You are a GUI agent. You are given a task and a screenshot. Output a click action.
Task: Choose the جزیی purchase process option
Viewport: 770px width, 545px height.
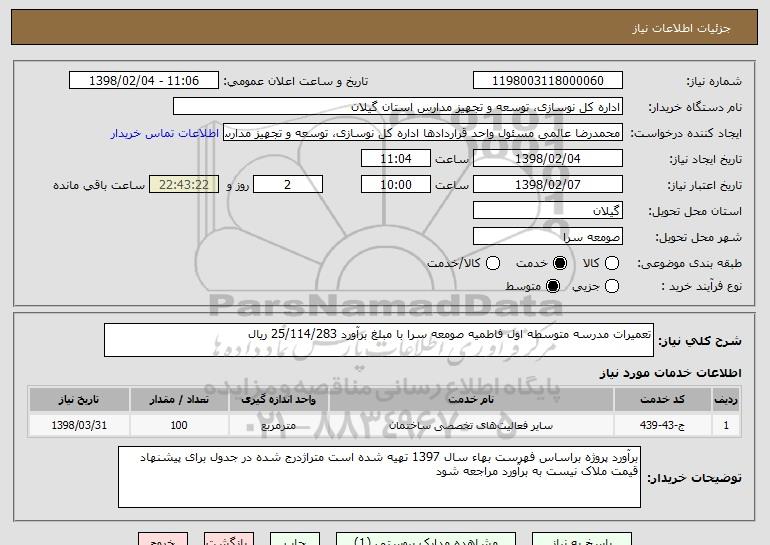(611, 286)
